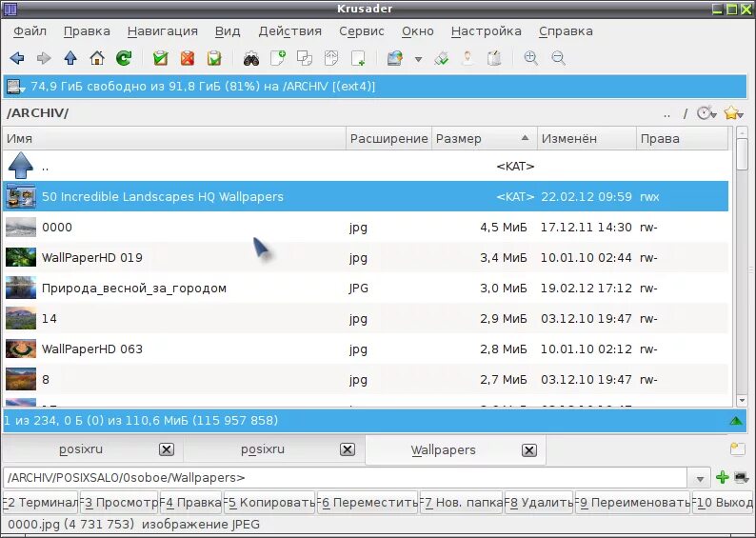Image resolution: width=756 pixels, height=538 pixels.
Task: Sort by the Размер column header
Action: click(484, 139)
